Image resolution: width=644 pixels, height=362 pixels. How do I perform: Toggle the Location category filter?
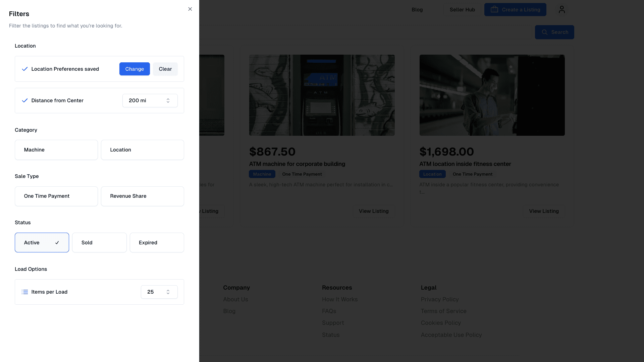click(143, 150)
